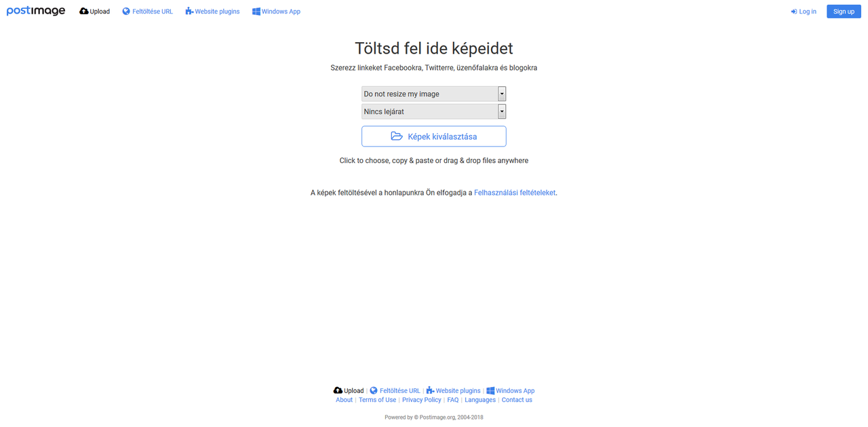Click the puzzle icon for Website plugins
Screen dimensions: 868x427
(x=189, y=12)
